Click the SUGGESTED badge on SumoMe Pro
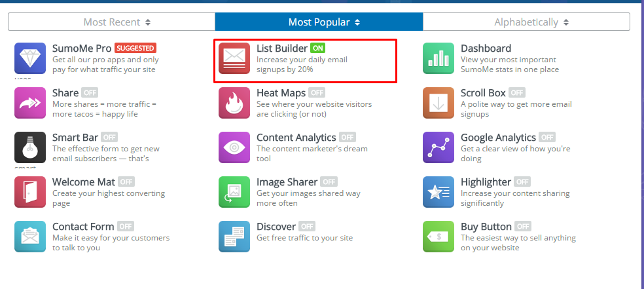Image resolution: width=644 pixels, height=289 pixels. (x=135, y=48)
